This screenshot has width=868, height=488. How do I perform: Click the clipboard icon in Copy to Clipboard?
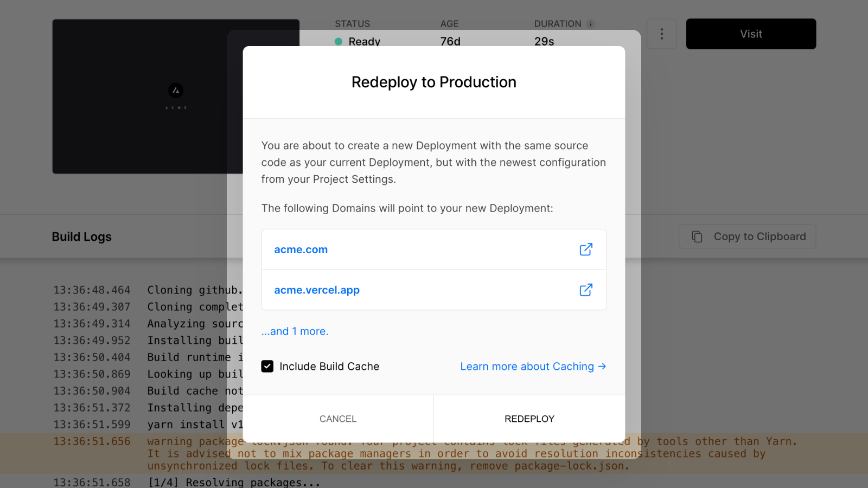tap(697, 236)
